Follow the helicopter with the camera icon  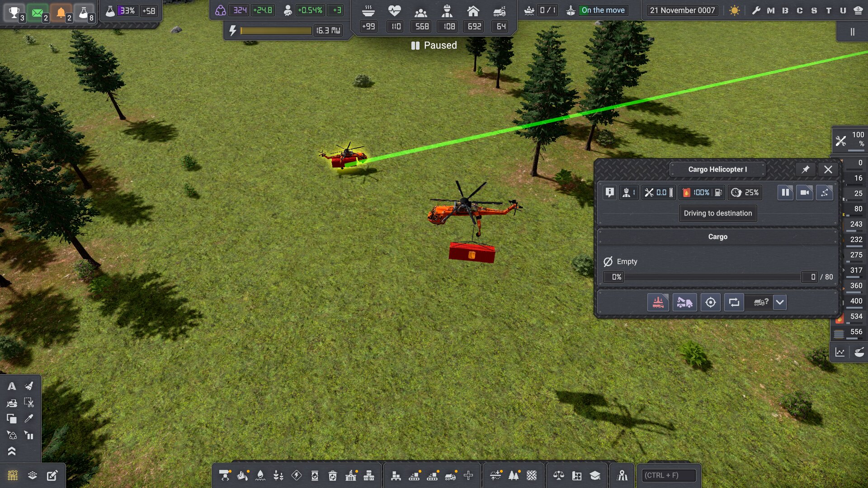coord(805,192)
